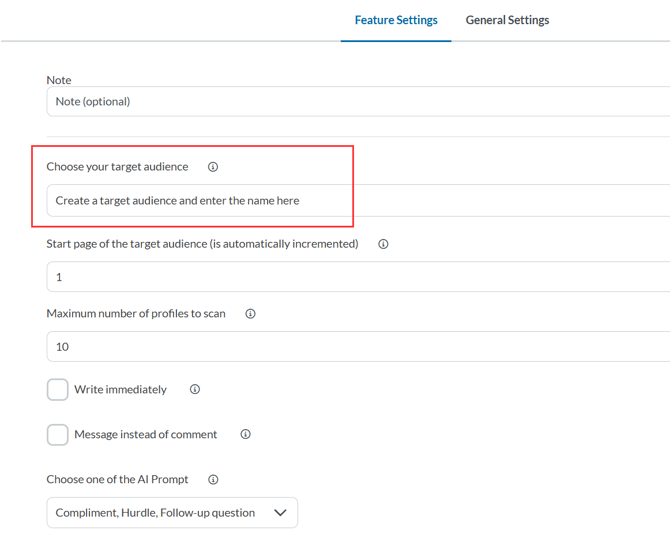This screenshot has width=670, height=546.
Task: Click the start page field showing 1
Action: [350, 277]
